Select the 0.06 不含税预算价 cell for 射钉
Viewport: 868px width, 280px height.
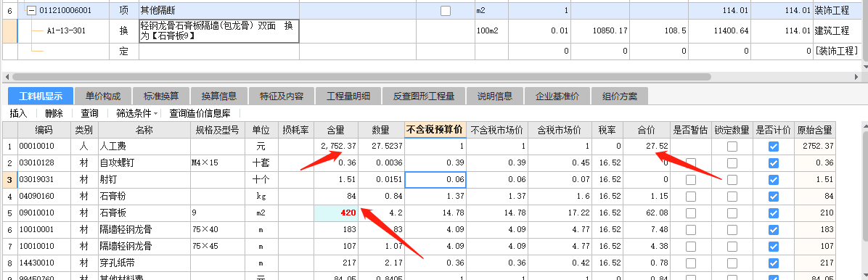435,180
